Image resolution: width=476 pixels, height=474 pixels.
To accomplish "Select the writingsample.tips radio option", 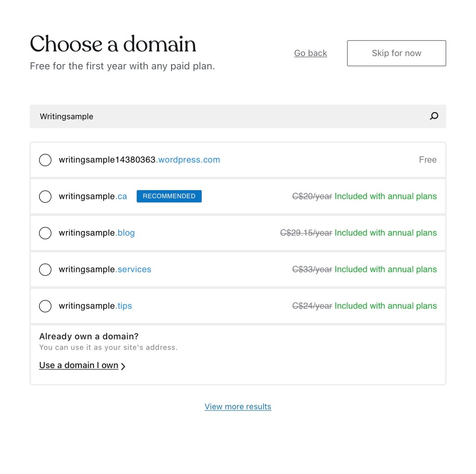I will [x=45, y=306].
